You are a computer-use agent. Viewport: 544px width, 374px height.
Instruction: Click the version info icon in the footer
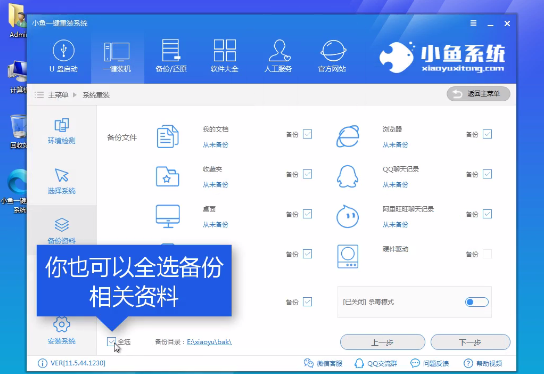tap(42, 363)
